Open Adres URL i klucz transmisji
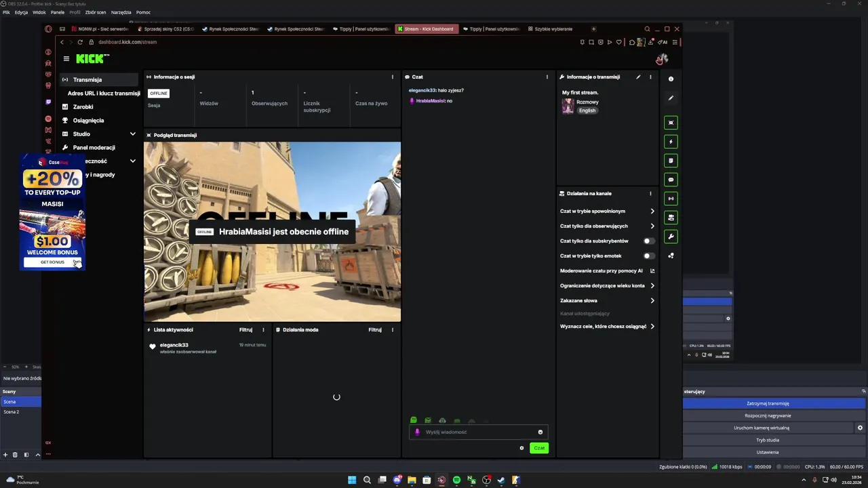868x488 pixels. [x=104, y=94]
